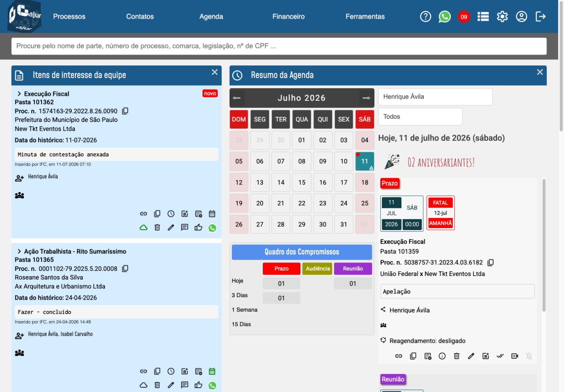Open the Agenda menu
This screenshot has height=392, width=564.
click(x=211, y=17)
